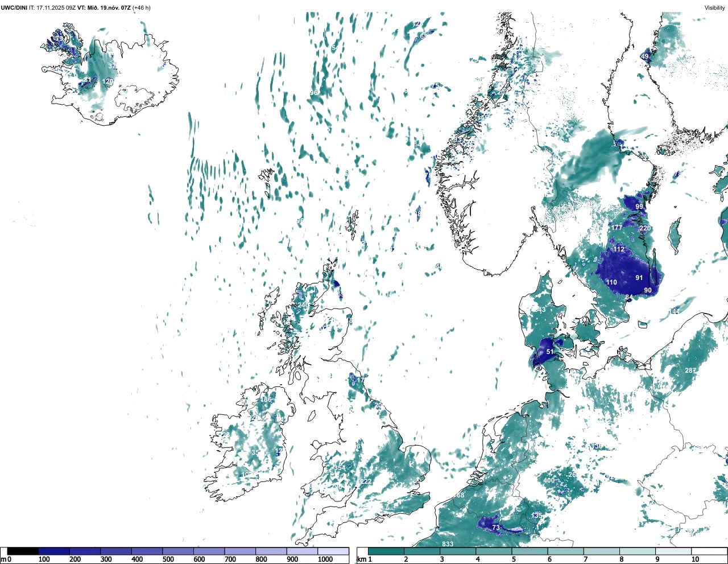728x564 pixels.
Task: Click the 'Visibility' title label
Action: point(715,7)
